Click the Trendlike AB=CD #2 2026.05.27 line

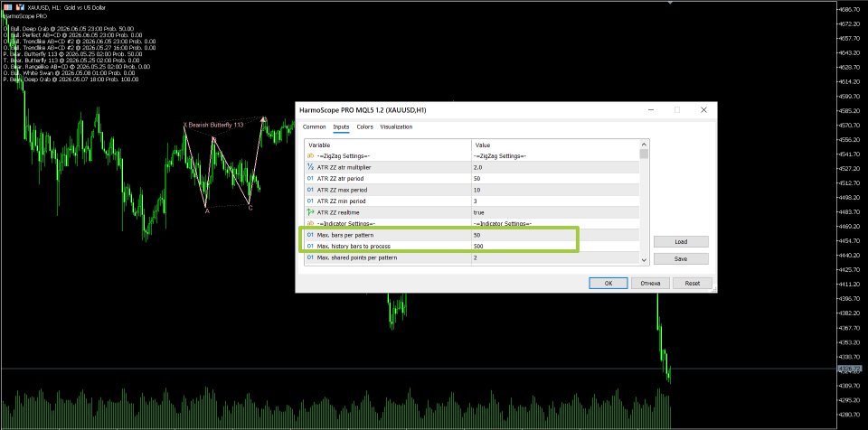click(x=80, y=48)
